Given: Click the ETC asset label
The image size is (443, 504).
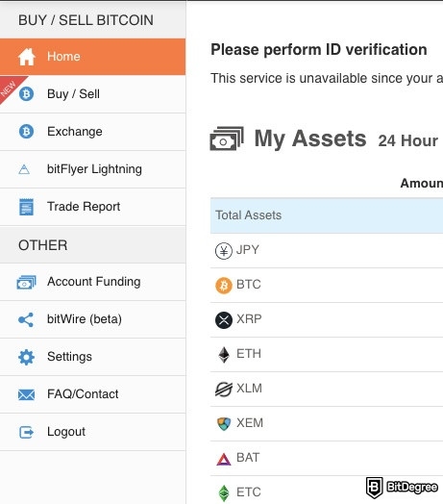Looking at the screenshot, I should pyautogui.click(x=249, y=492).
